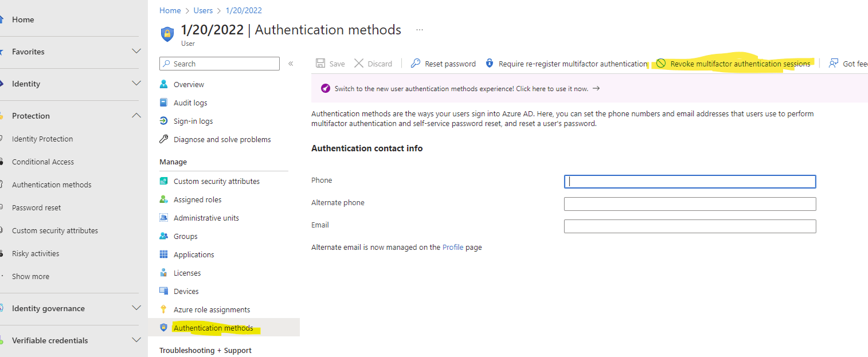Click the Azure role assignments key icon
The image size is (868, 357).
(164, 309)
